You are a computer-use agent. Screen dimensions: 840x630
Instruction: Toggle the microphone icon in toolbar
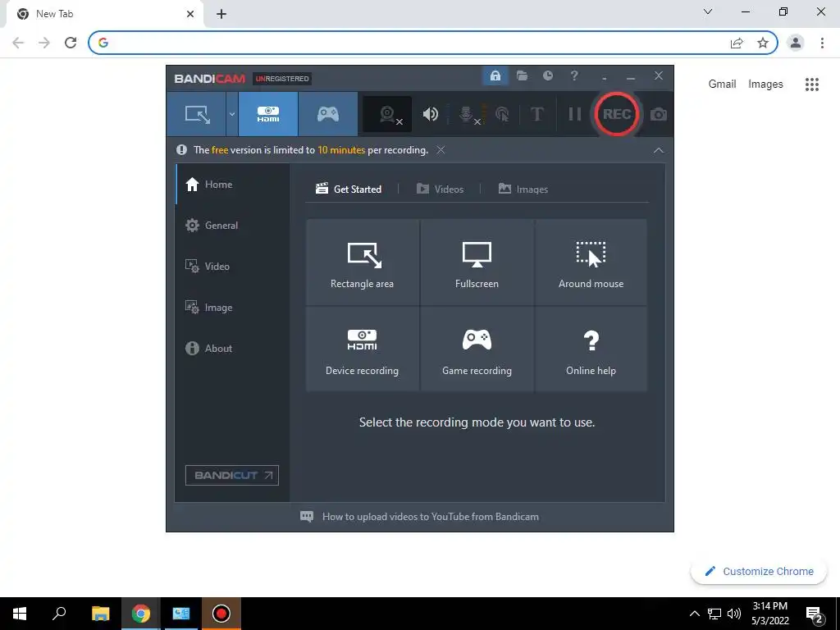tap(467, 114)
